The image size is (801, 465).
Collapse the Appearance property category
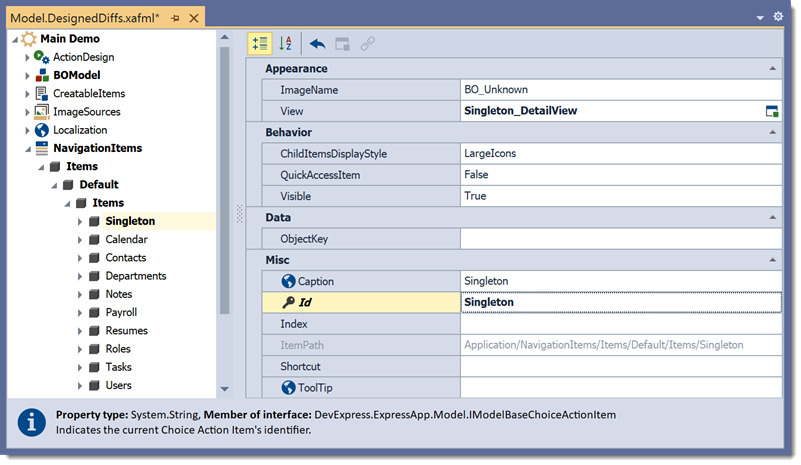pos(772,68)
